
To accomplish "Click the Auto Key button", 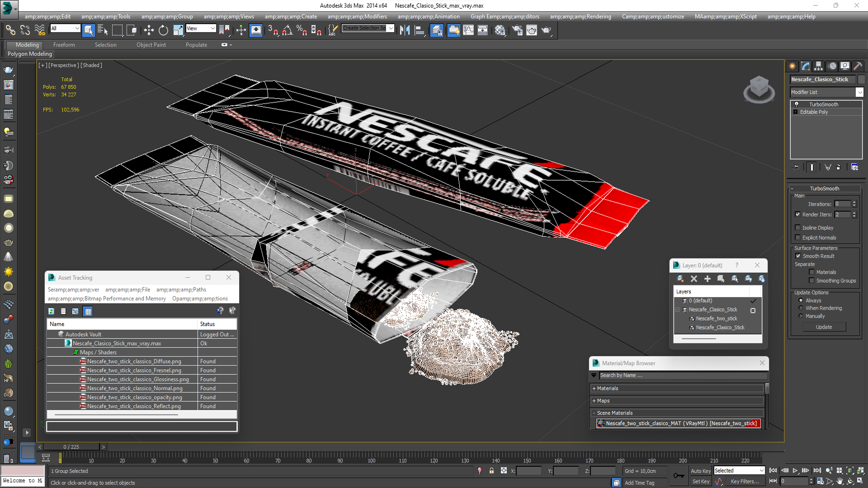I will tap(701, 471).
